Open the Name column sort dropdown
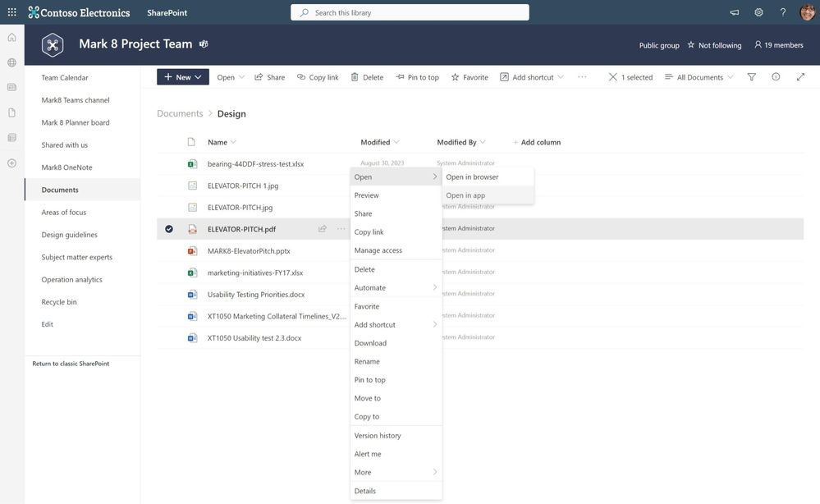Image resolution: width=820 pixels, height=504 pixels. pos(233,142)
